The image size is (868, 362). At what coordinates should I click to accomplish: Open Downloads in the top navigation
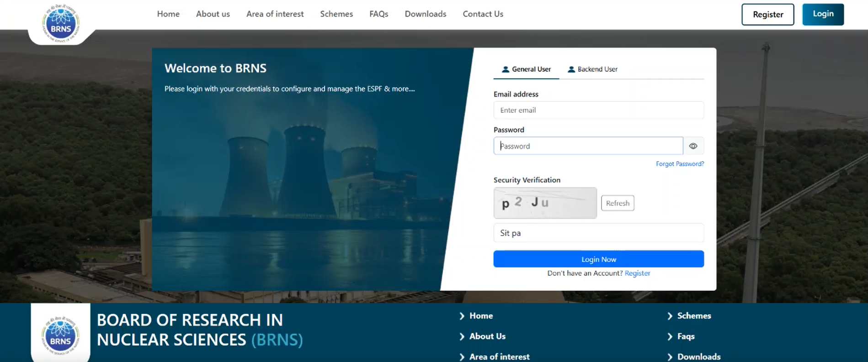(426, 14)
